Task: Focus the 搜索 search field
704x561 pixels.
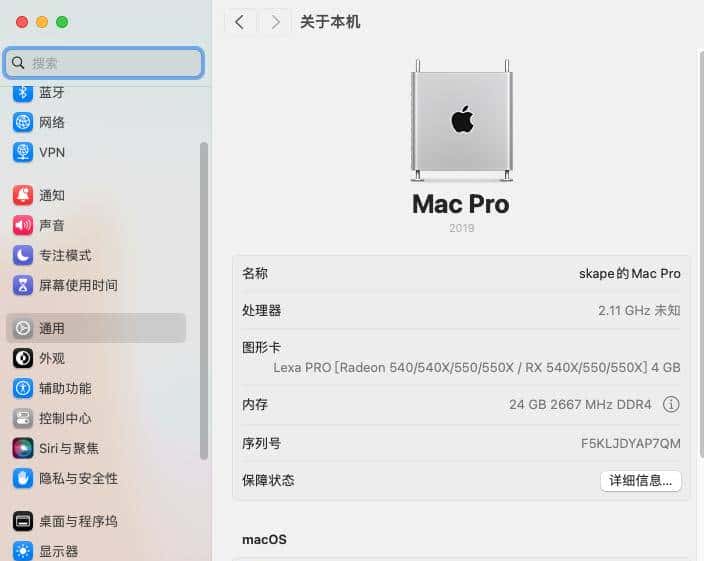Action: (104, 63)
